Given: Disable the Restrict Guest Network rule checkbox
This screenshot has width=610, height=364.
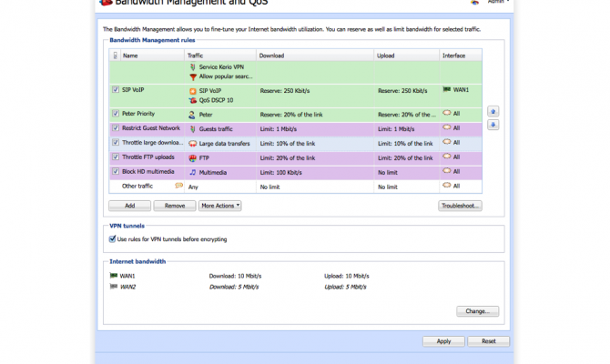Looking at the screenshot, I should tap(116, 128).
